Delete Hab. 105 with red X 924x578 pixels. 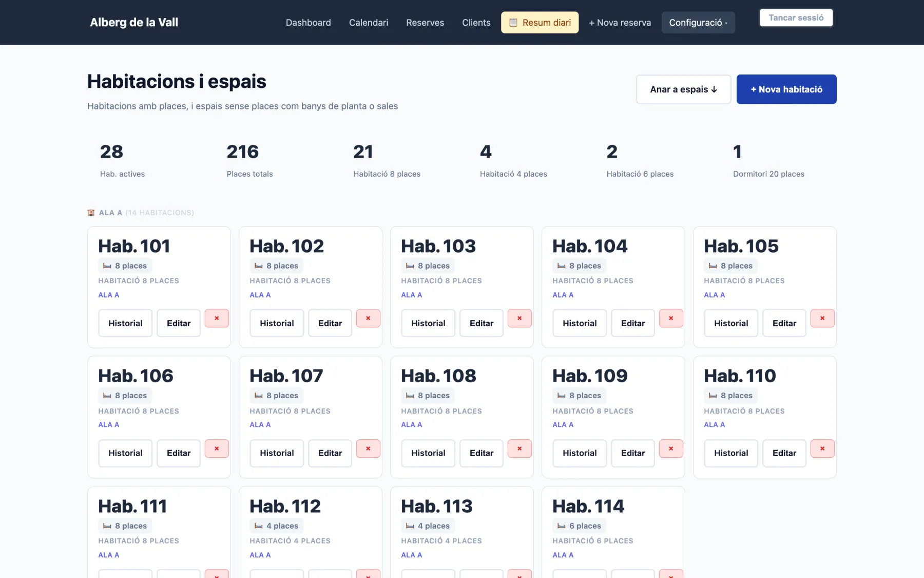pos(822,318)
